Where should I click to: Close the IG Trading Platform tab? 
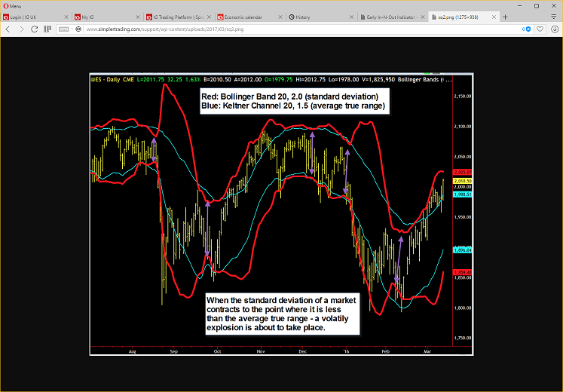(209, 17)
